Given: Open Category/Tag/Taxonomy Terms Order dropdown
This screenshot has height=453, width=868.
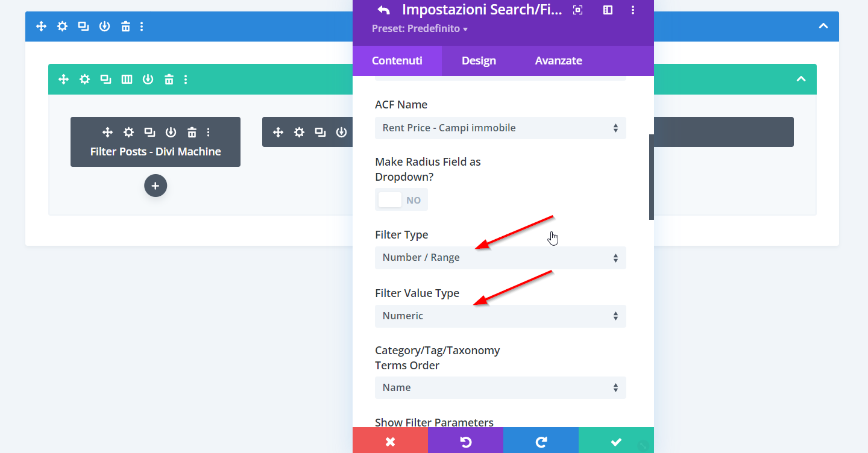Looking at the screenshot, I should pyautogui.click(x=500, y=387).
